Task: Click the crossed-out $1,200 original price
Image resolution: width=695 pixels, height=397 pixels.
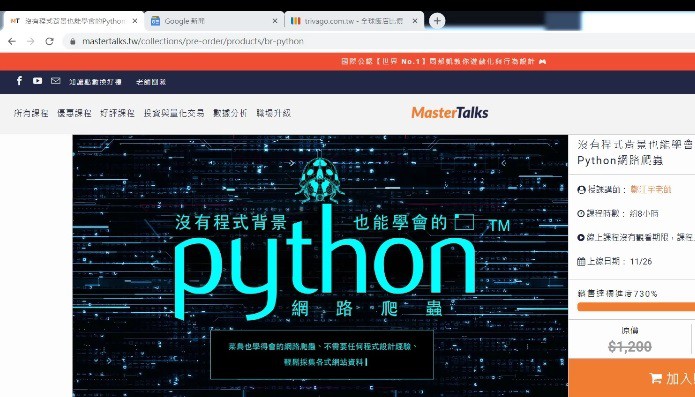Action: click(630, 346)
